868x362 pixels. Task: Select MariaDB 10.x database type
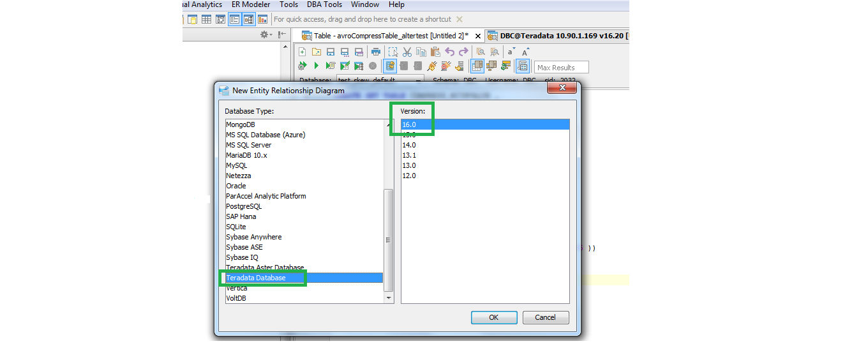pyautogui.click(x=304, y=155)
